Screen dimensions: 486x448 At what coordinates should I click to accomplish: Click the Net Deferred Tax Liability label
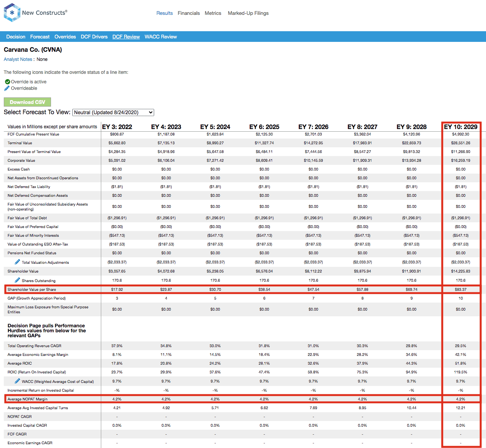pos(29,187)
